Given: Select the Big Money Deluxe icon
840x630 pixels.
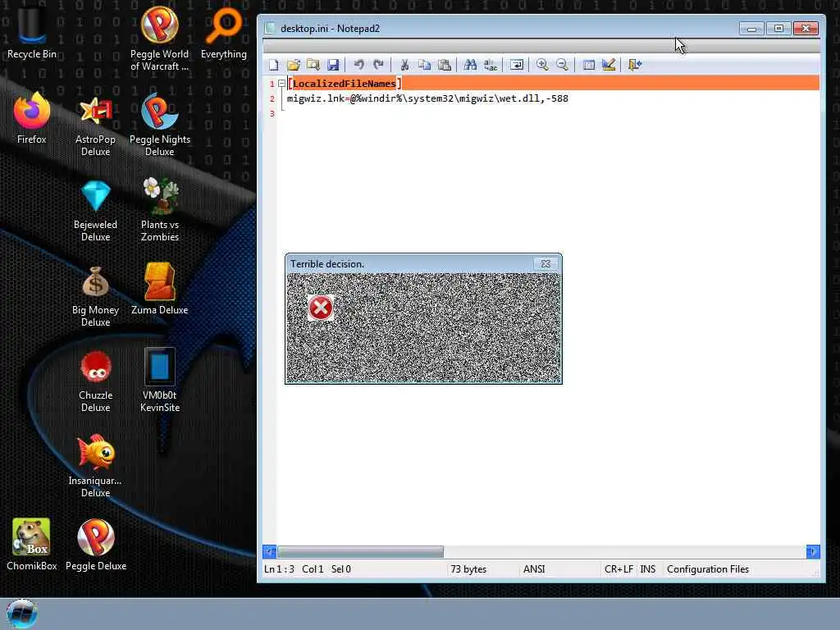Looking at the screenshot, I should coord(95,295).
